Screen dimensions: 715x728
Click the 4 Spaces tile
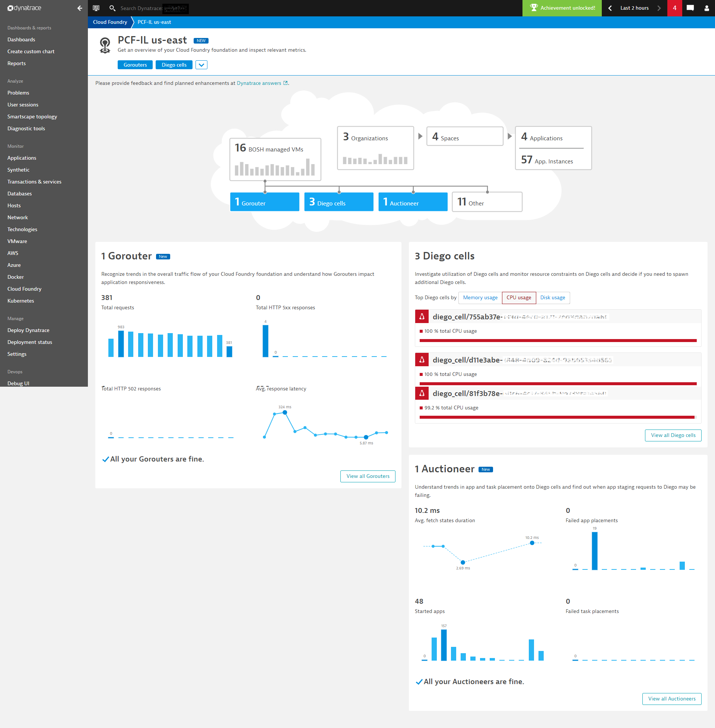click(x=464, y=136)
